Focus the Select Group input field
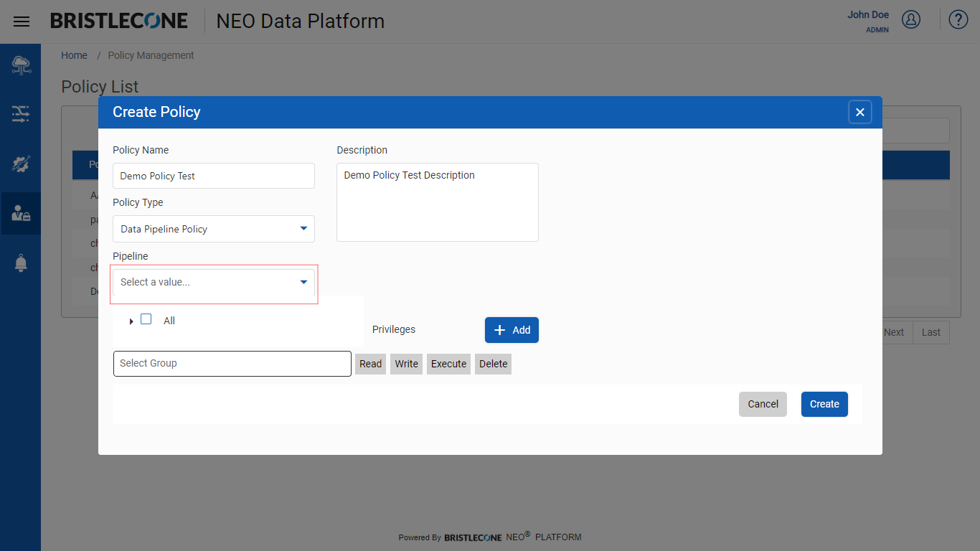Viewport: 980px width, 551px height. pos(232,364)
